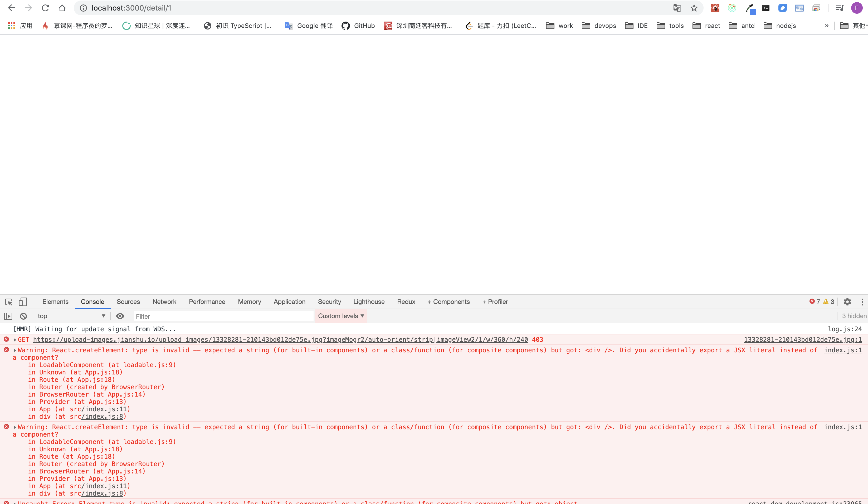Image resolution: width=868 pixels, height=504 pixels.
Task: Open DevTools three-dot more options menu
Action: [862, 302]
